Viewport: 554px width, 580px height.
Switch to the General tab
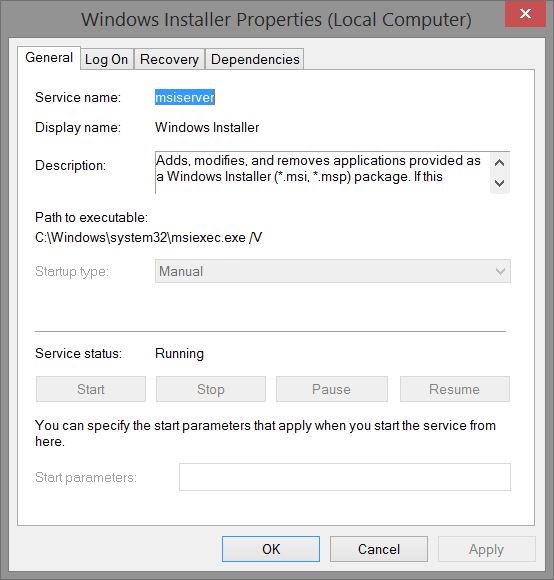[x=49, y=58]
